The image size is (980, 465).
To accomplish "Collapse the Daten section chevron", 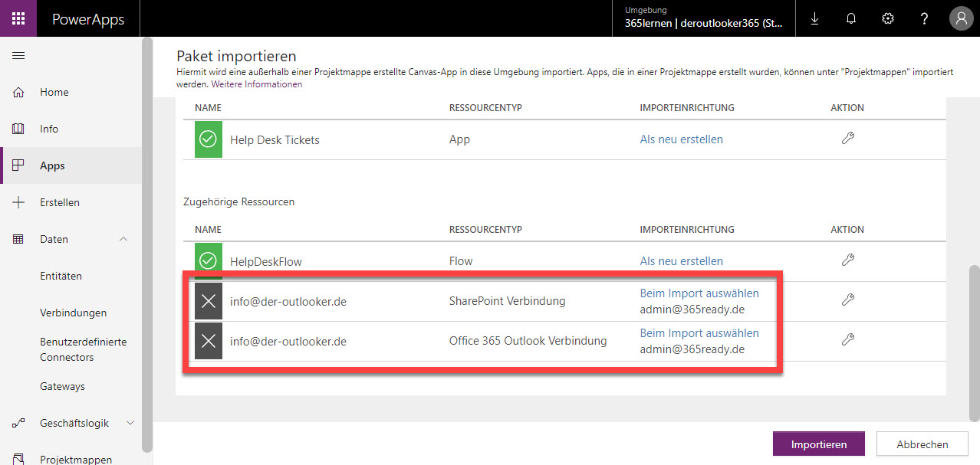I will click(x=124, y=239).
